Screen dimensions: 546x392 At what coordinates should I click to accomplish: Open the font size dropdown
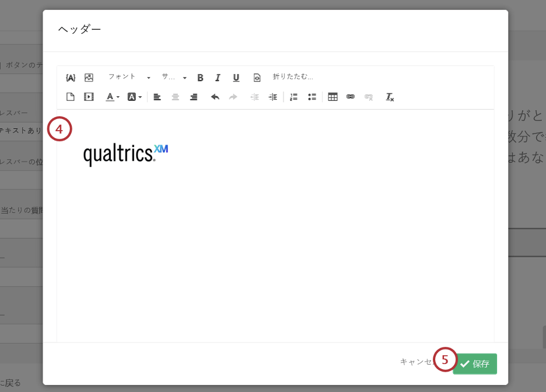pos(174,77)
